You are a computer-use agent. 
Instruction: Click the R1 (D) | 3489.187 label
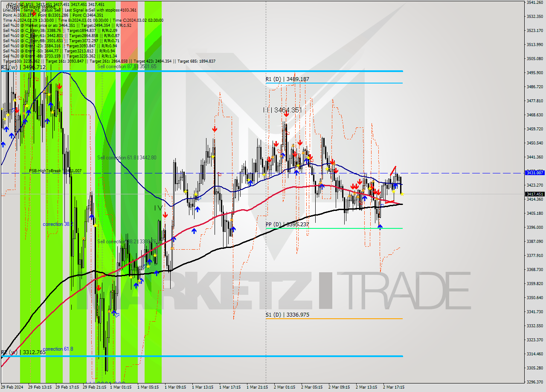point(287,79)
